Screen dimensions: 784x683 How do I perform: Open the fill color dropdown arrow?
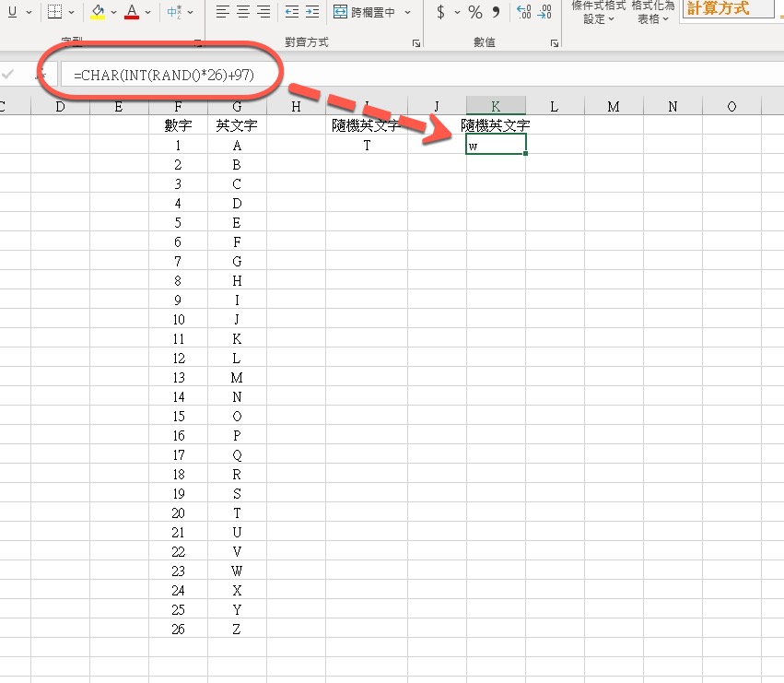114,12
